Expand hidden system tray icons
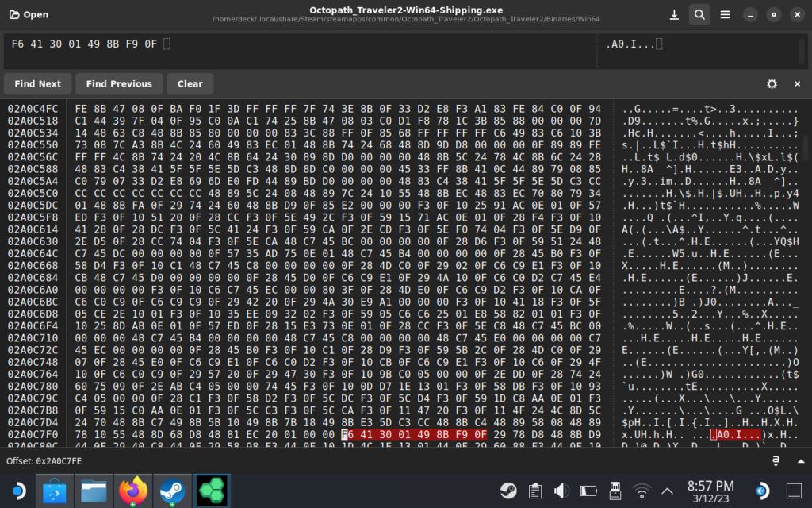 tap(667, 491)
